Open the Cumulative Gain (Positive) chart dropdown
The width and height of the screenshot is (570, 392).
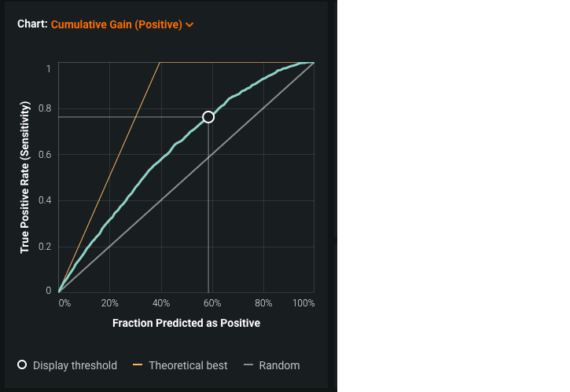[x=116, y=24]
